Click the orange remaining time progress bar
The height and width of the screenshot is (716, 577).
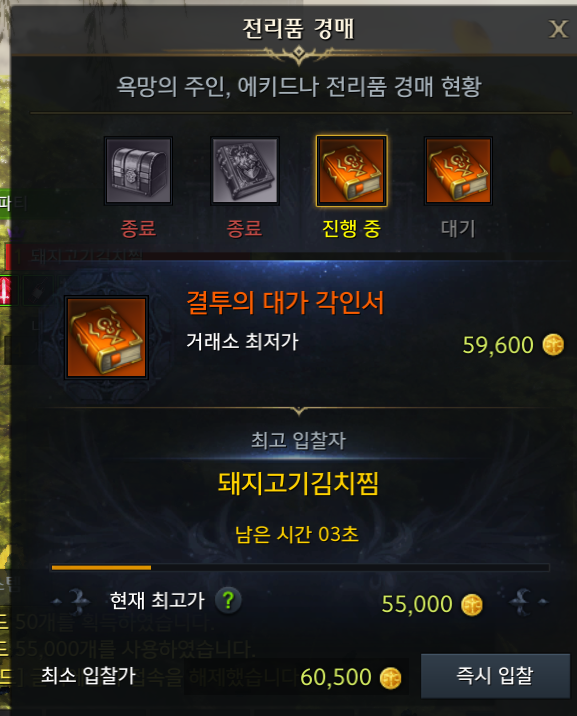click(x=101, y=568)
